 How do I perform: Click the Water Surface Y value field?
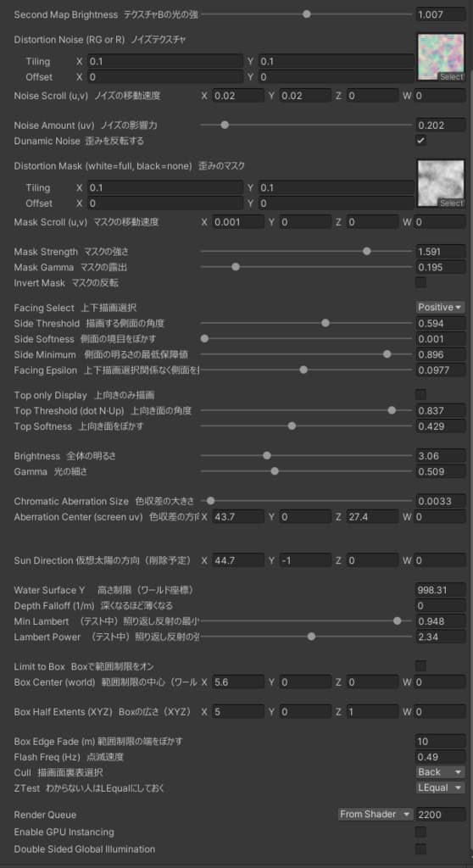click(x=440, y=590)
